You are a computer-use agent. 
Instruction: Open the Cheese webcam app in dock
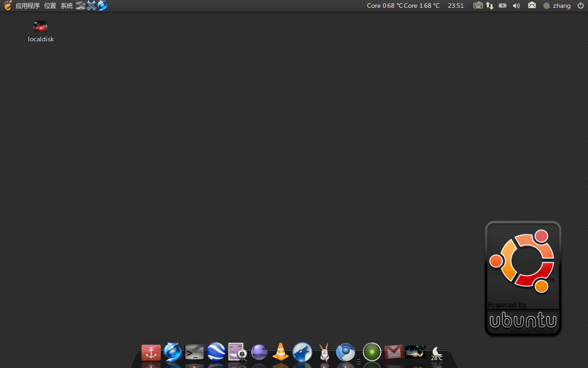(238, 352)
